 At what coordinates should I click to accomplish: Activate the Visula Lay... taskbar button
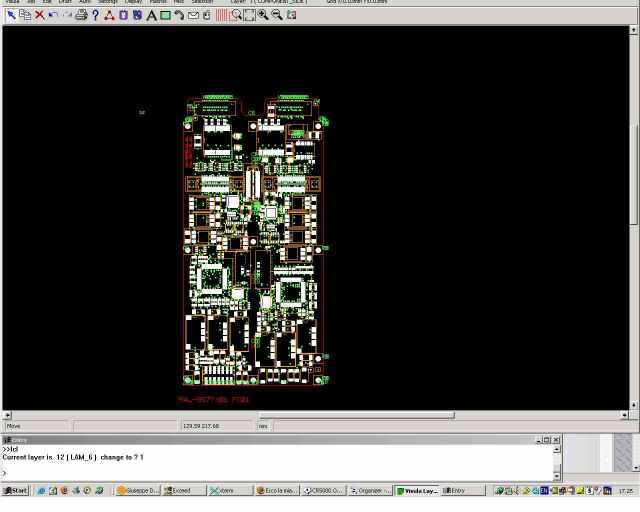[417, 490]
